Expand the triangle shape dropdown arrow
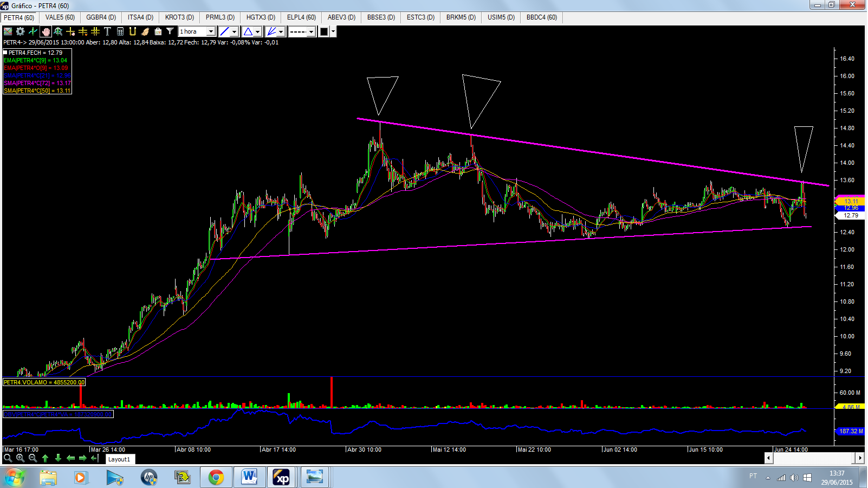868x488 pixels. pyautogui.click(x=258, y=31)
